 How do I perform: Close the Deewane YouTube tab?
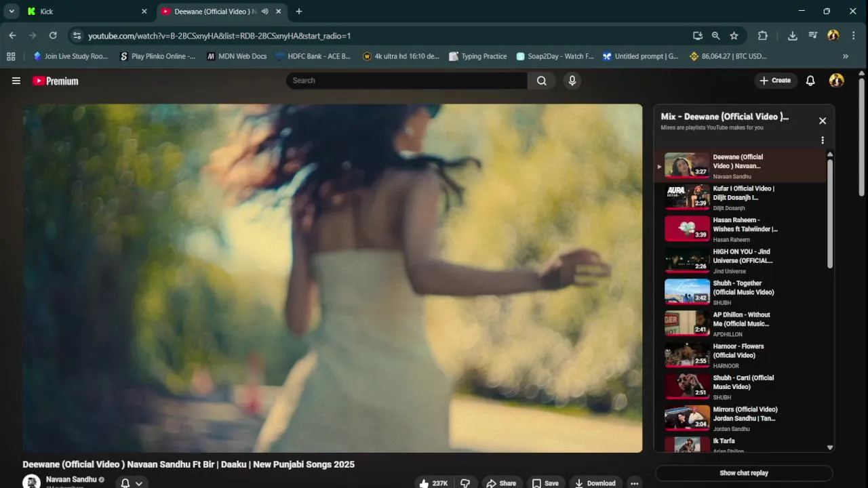coord(279,12)
